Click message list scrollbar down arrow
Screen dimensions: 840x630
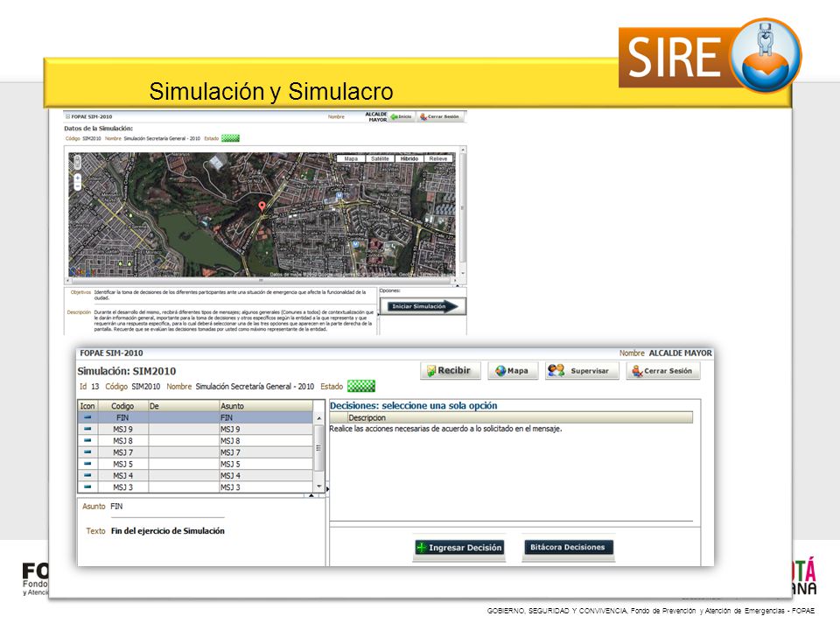pyautogui.click(x=319, y=486)
